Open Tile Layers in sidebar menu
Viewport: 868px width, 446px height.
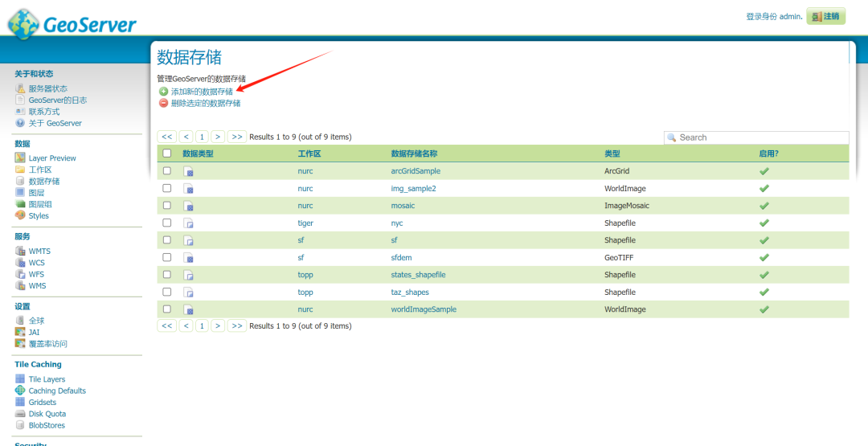(x=47, y=379)
